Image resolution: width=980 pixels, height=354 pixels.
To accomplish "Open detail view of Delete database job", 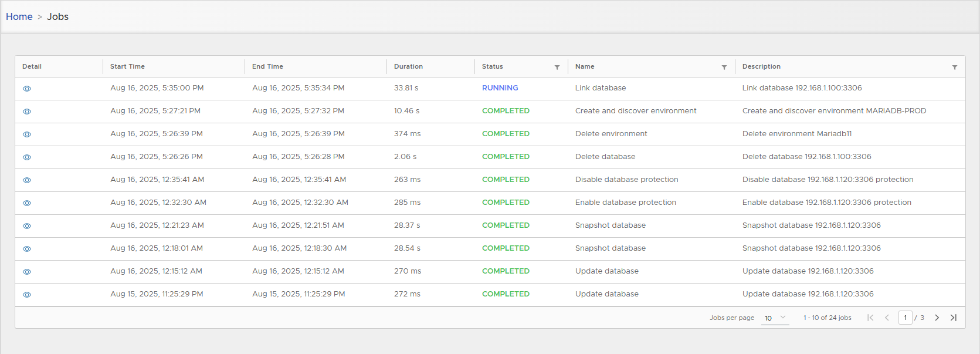I will pos(27,157).
